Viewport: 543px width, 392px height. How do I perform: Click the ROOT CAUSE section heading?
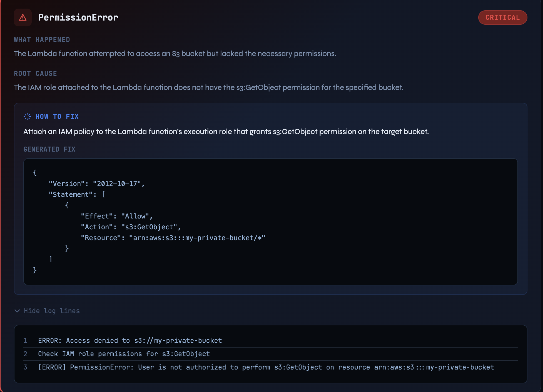tap(35, 74)
